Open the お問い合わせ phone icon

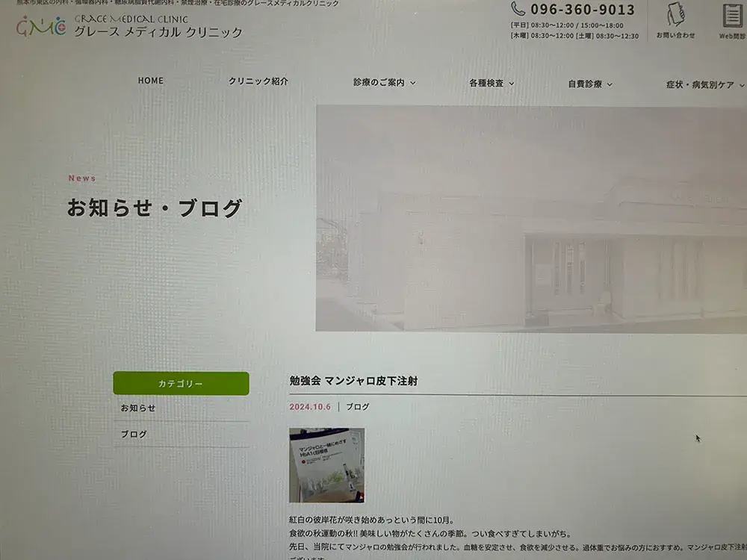[x=675, y=14]
